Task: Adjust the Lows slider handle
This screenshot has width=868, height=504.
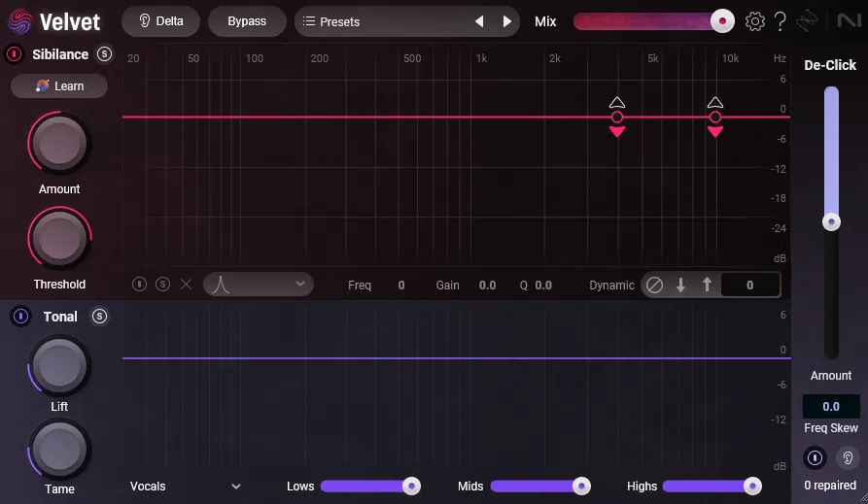Action: tap(411, 487)
